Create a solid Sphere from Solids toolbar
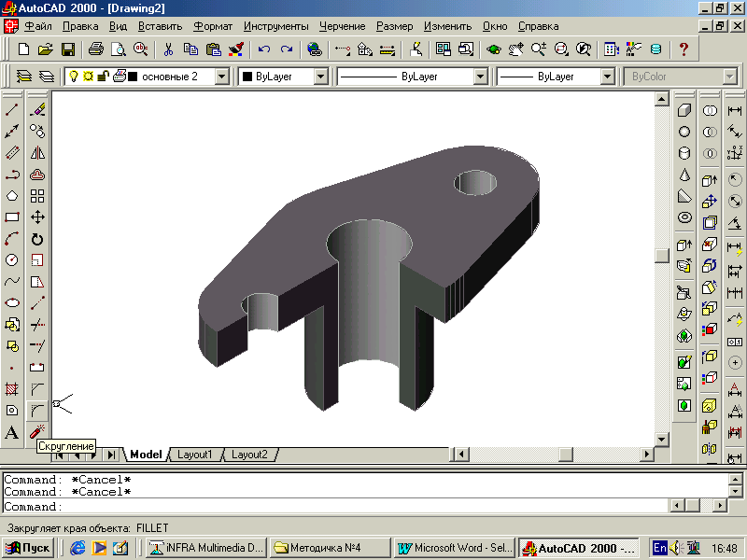This screenshot has width=747, height=560. point(684,132)
